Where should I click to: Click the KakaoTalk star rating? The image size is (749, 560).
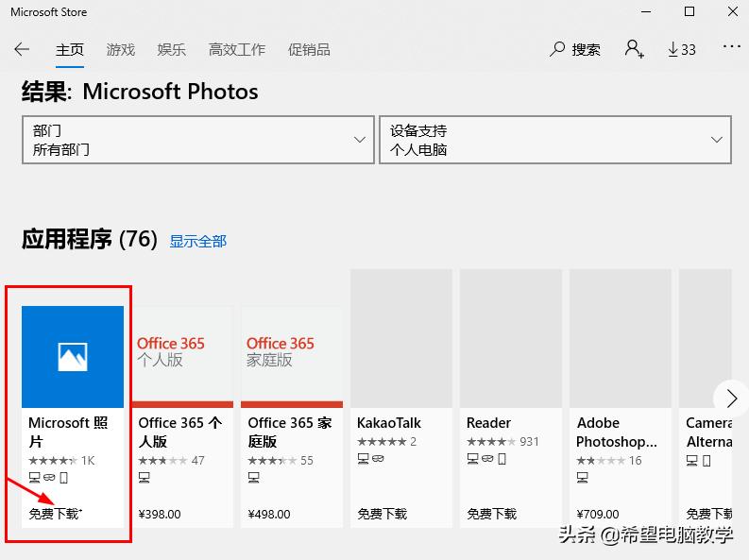382,442
